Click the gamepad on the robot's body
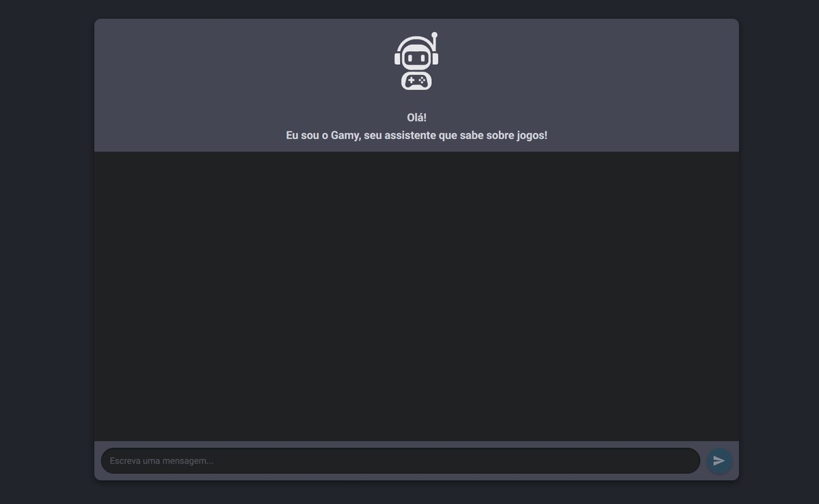Image resolution: width=819 pixels, height=504 pixels. 416,80
